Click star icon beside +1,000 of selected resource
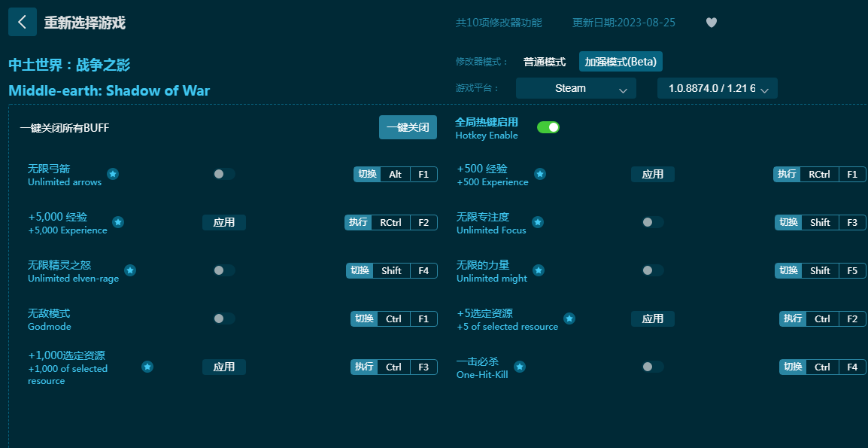Image resolution: width=868 pixels, height=448 pixels. coord(147,367)
